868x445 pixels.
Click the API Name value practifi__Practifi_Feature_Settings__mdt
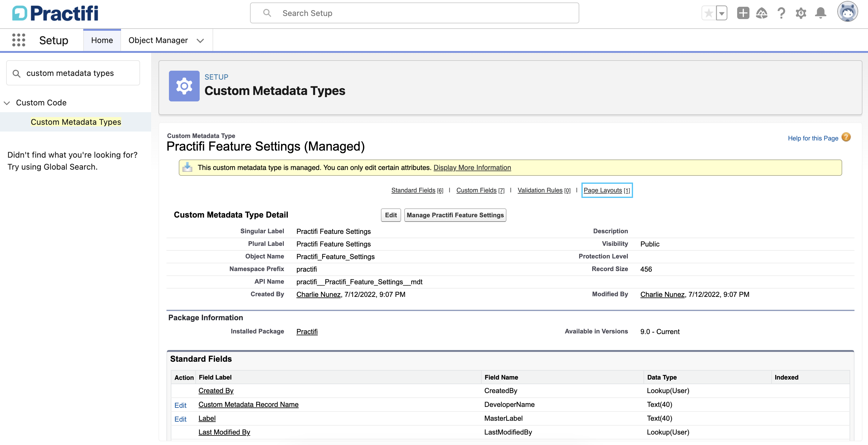click(x=359, y=282)
